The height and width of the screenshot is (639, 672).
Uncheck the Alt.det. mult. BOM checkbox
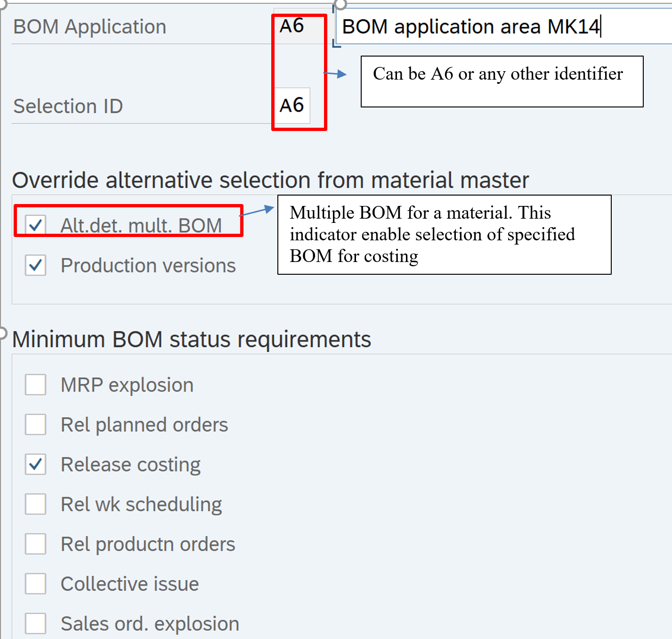tap(36, 225)
